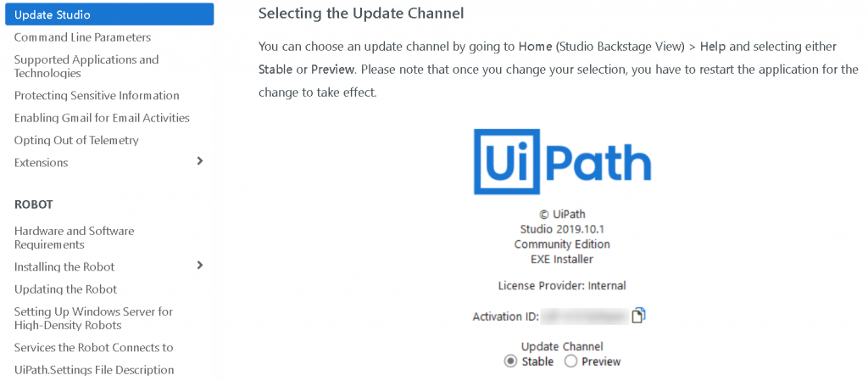Open Setting Up Windows Server page
This screenshot has height=381, width=868.
click(x=93, y=318)
